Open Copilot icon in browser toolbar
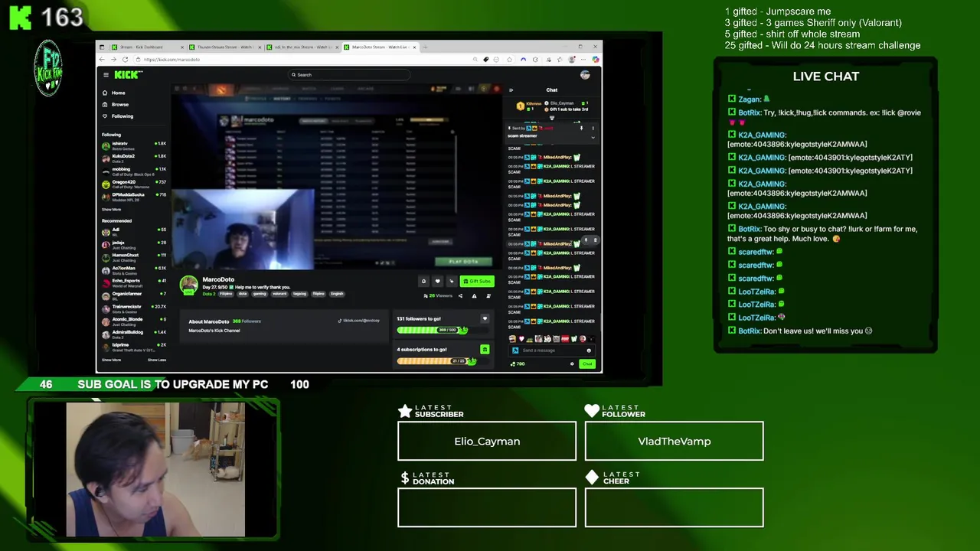The height and width of the screenshot is (551, 980). pos(596,60)
